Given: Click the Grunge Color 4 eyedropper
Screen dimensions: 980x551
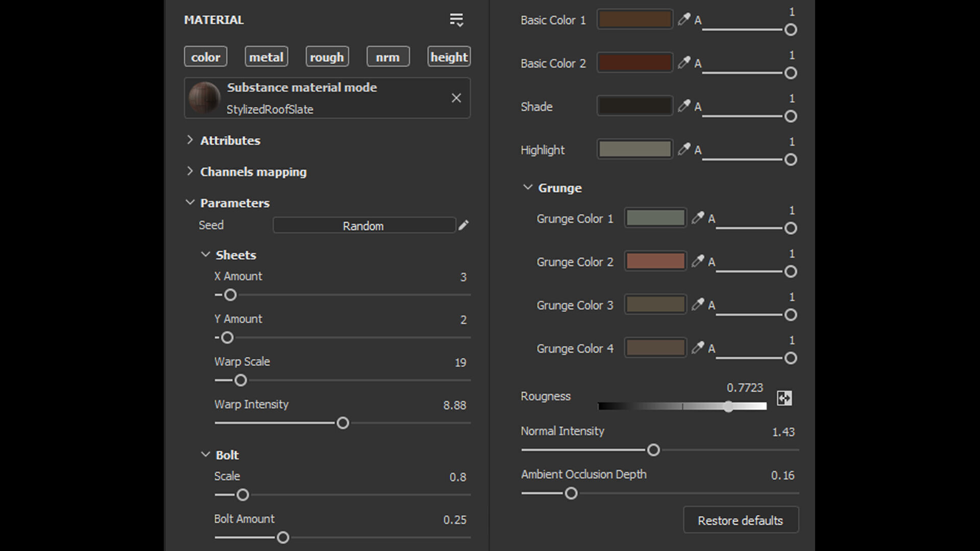Looking at the screenshot, I should [697, 348].
